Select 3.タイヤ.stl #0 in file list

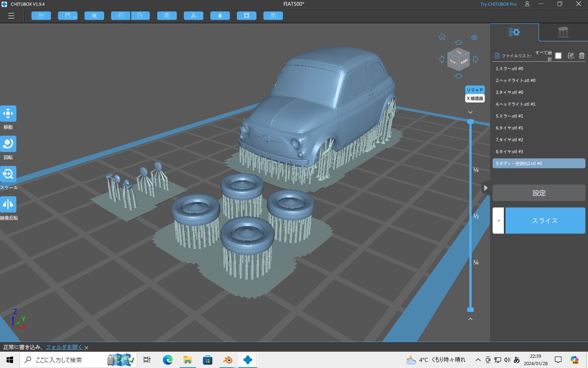pyautogui.click(x=539, y=93)
